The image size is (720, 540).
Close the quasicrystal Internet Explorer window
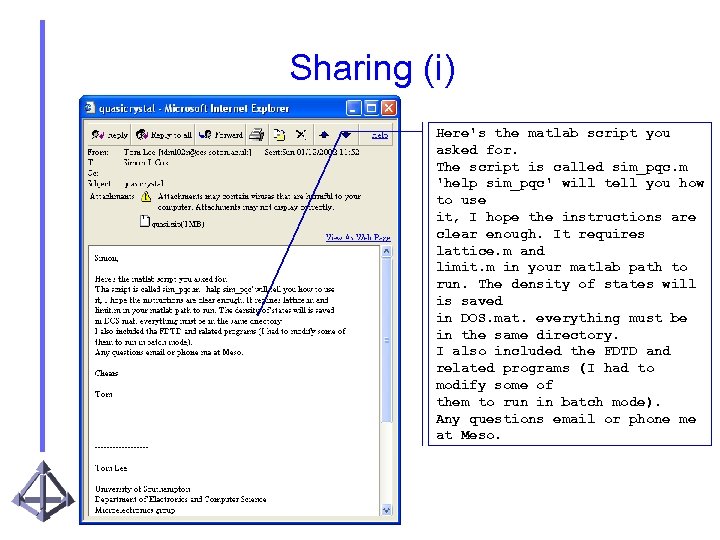(388, 108)
